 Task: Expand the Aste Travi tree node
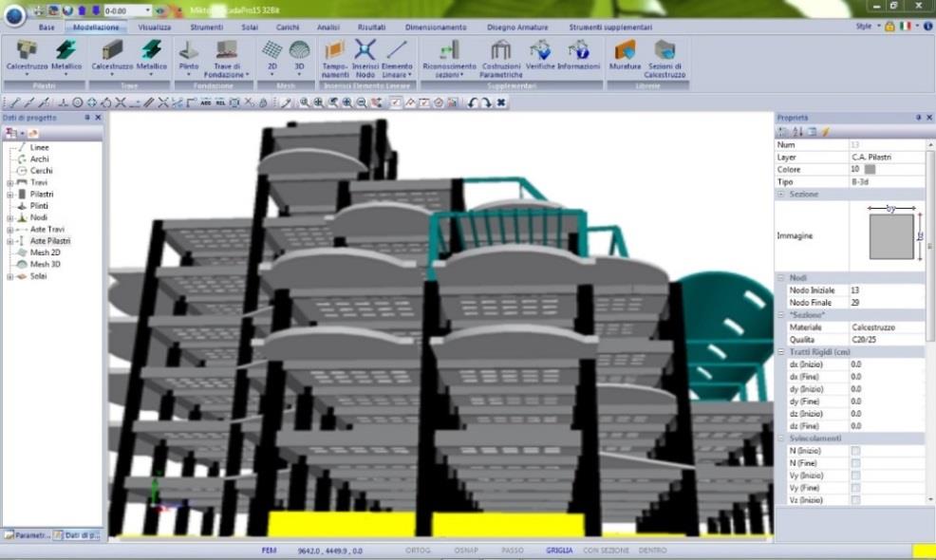pos(9,230)
